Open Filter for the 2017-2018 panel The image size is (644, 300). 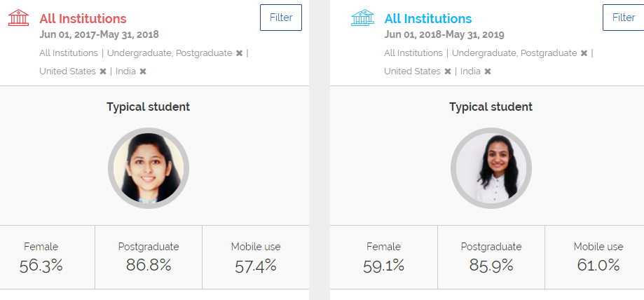coord(281,18)
